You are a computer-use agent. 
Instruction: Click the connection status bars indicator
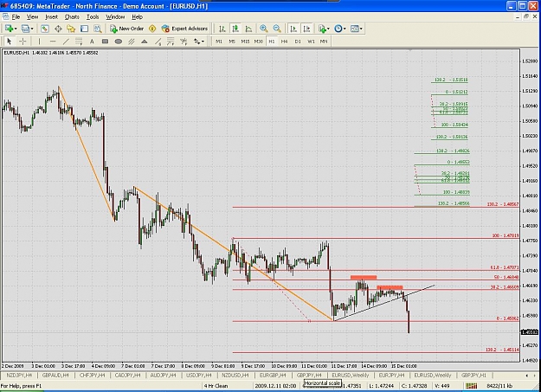[472, 385]
